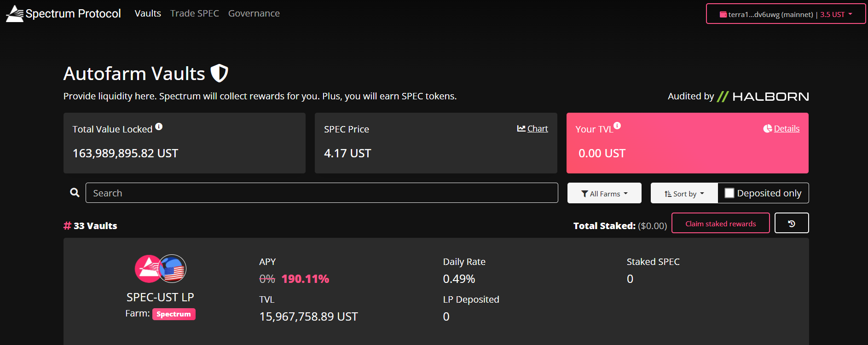Screen dimensions: 868x345
Task: Enable the Deposited only checkbox
Action: (x=729, y=193)
